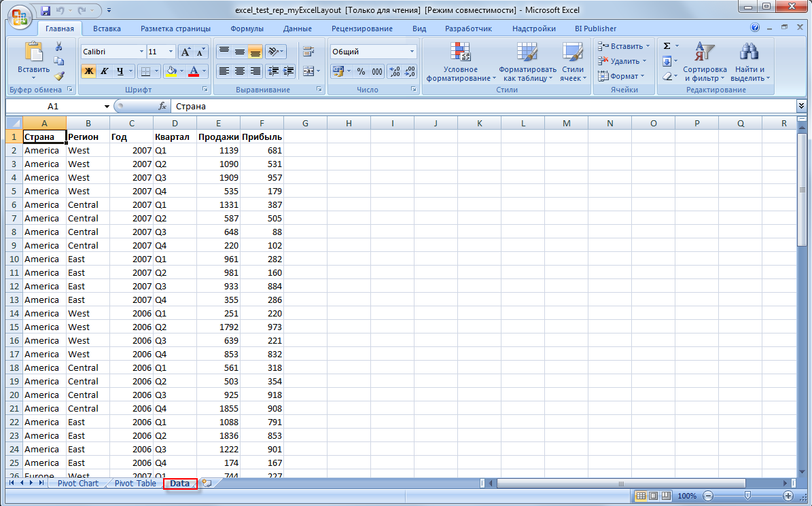Switch to the Данные ribbon tab
Screen dimensions: 812x506
(298, 29)
